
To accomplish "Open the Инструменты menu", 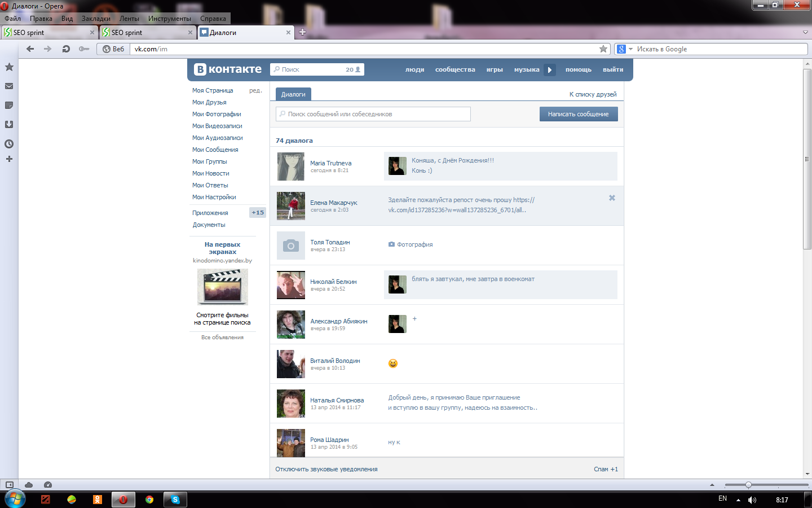I will [x=170, y=19].
